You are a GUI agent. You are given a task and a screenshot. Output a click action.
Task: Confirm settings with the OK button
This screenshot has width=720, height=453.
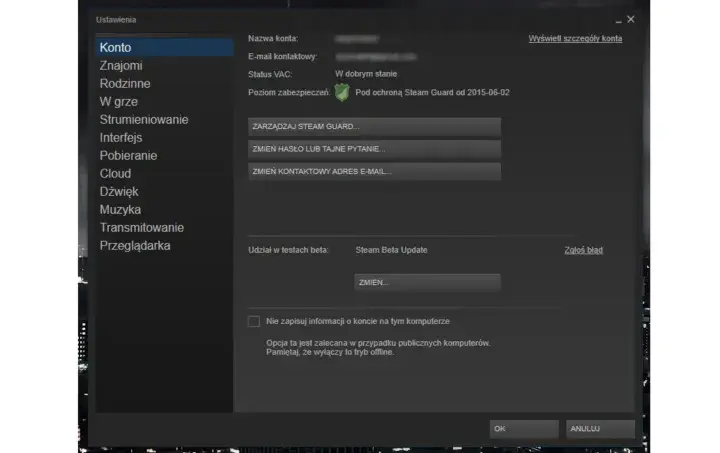(524, 429)
